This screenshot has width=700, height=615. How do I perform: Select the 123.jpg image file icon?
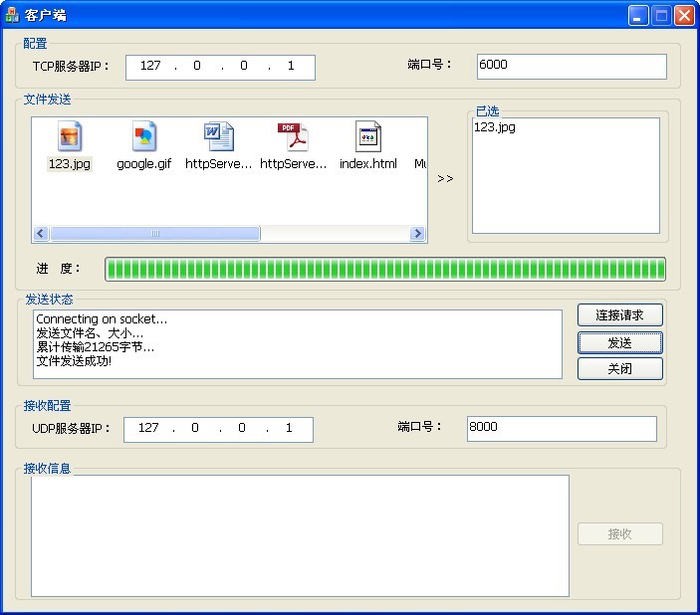click(70, 136)
